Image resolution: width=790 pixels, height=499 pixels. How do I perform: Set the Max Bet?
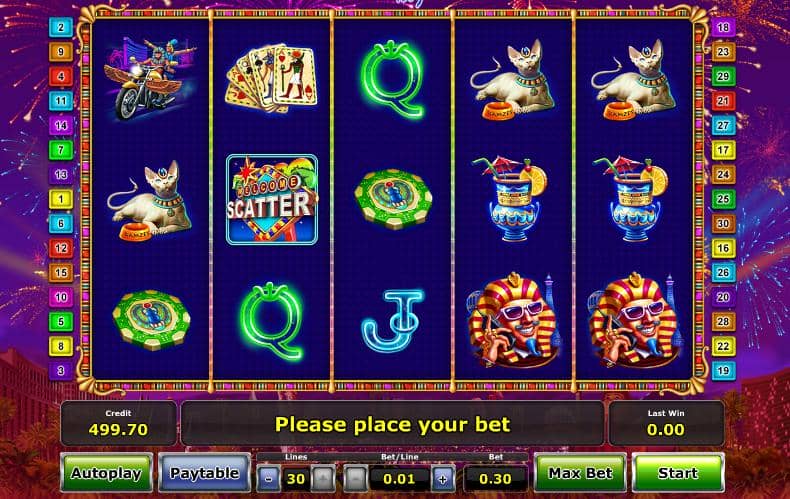pos(580,473)
